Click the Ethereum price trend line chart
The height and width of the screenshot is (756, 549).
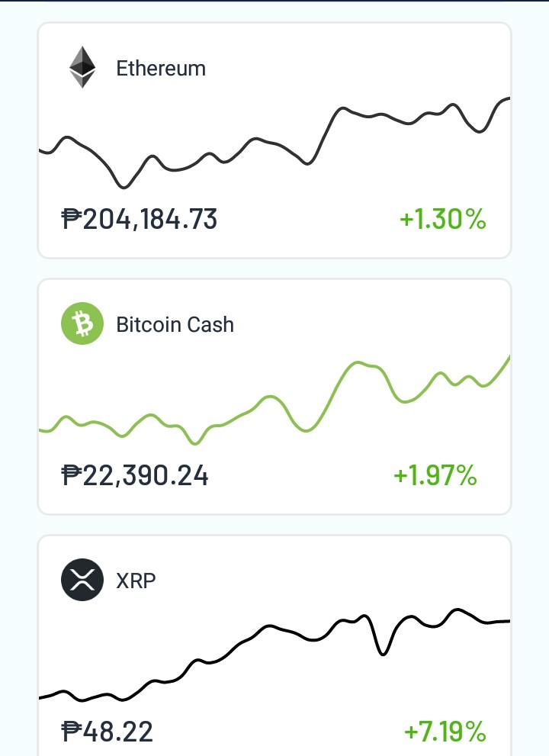coord(274,143)
